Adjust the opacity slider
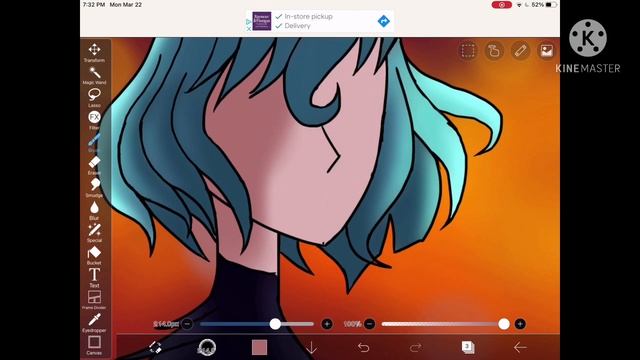The image size is (640, 360). (x=446, y=324)
